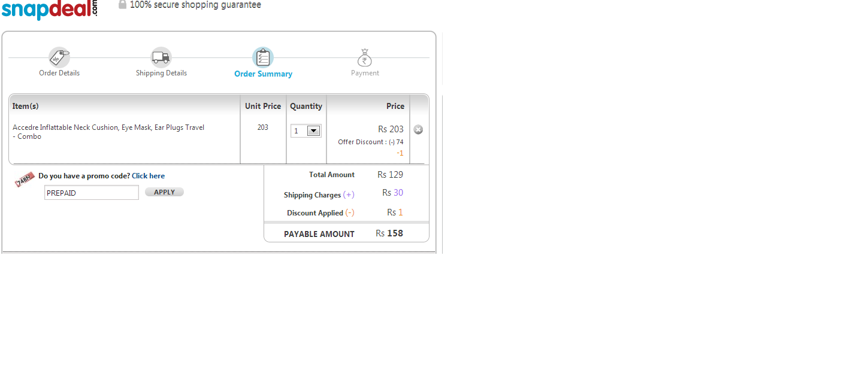868x383 pixels.
Task: Click the Shipping Charges value Rs 30
Action: coord(392,193)
